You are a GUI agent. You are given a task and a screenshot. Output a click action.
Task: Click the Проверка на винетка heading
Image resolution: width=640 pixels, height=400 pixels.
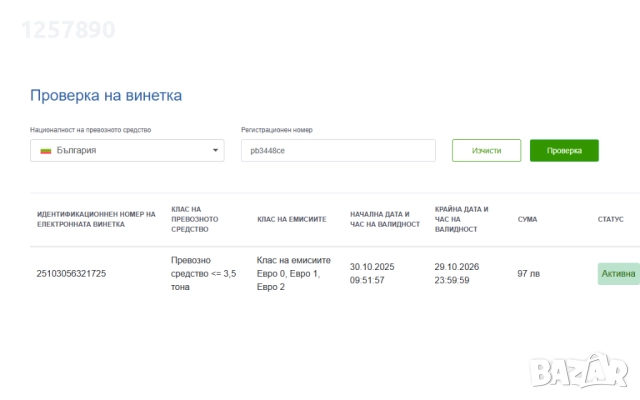[106, 96]
